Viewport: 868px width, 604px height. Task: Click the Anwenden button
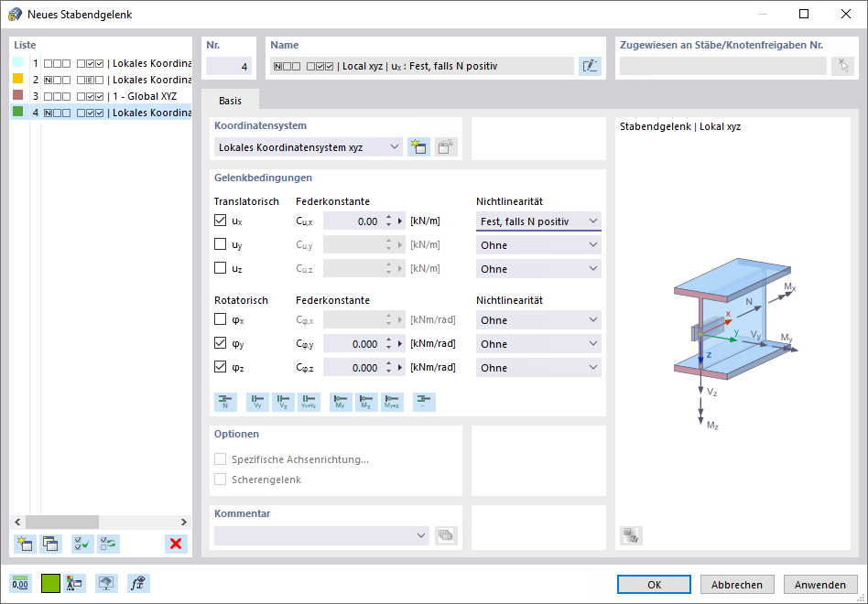[819, 585]
